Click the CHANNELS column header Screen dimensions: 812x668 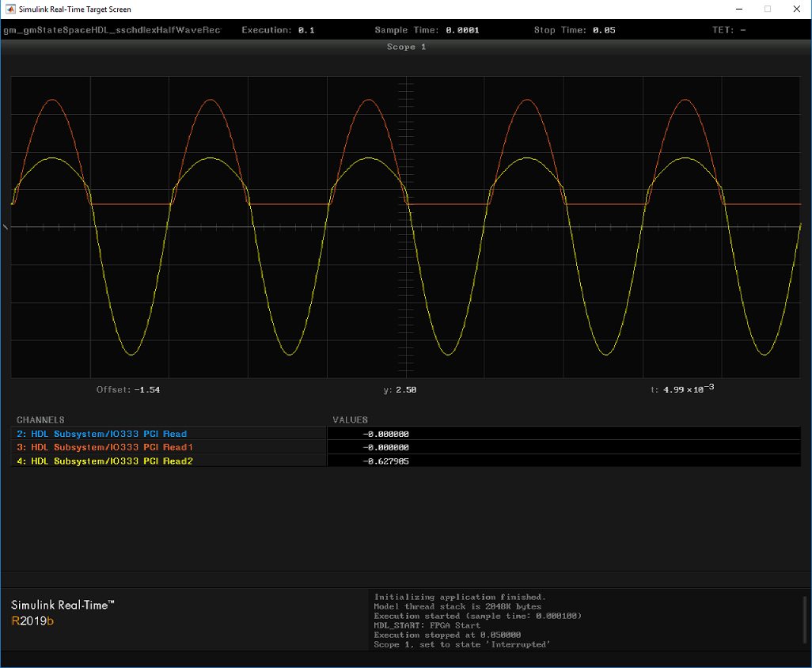point(40,419)
